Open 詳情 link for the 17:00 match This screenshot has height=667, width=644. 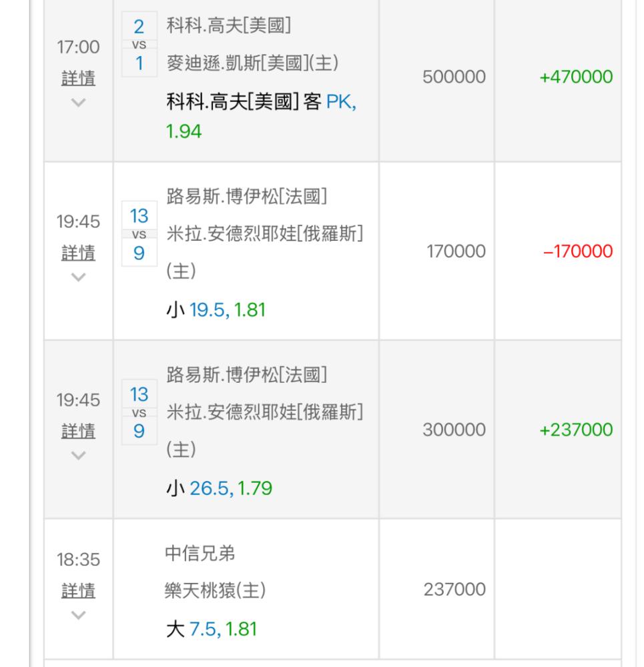pyautogui.click(x=78, y=79)
